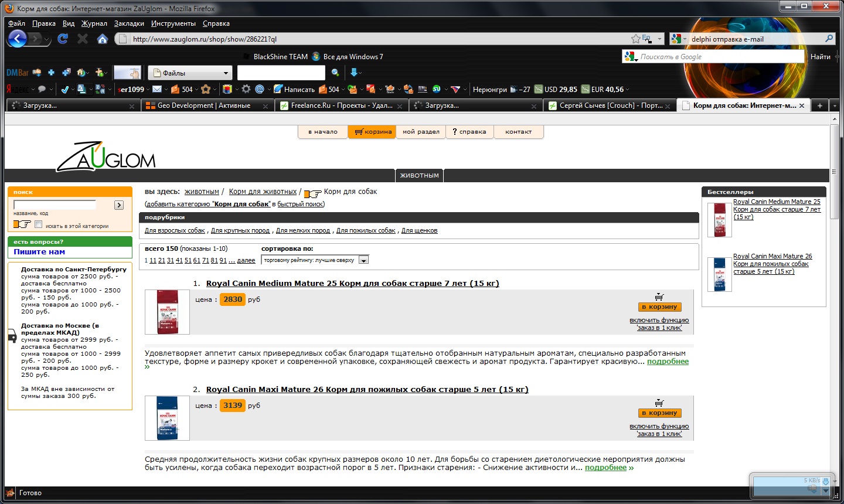844x504 pixels.
Task: Open 'мой раздел' site tab
Action: coord(421,132)
